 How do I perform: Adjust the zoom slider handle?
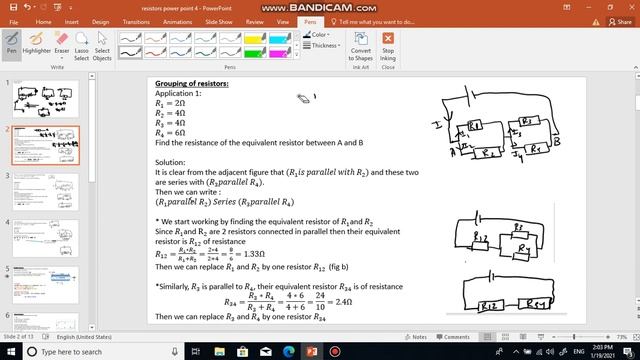(574, 337)
